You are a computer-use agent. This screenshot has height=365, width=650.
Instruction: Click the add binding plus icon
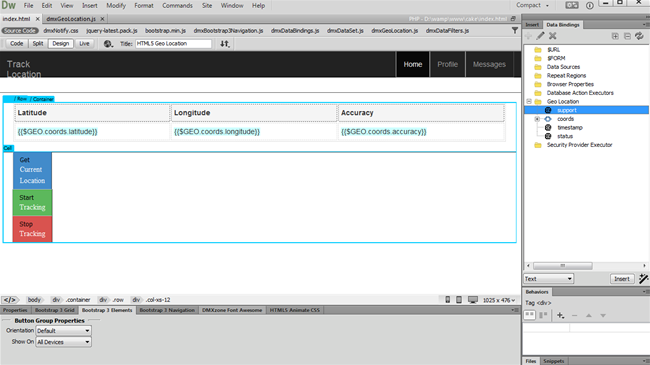click(x=528, y=36)
